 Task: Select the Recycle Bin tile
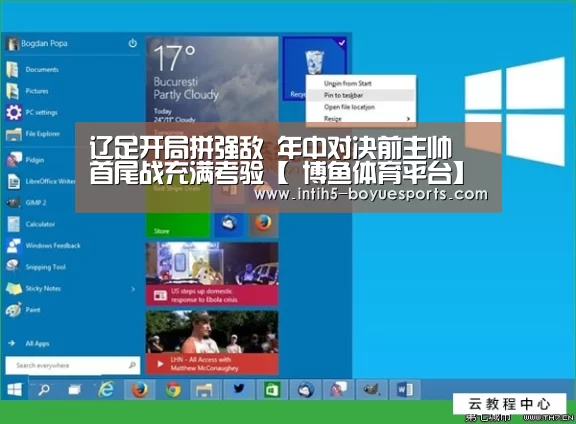click(314, 68)
